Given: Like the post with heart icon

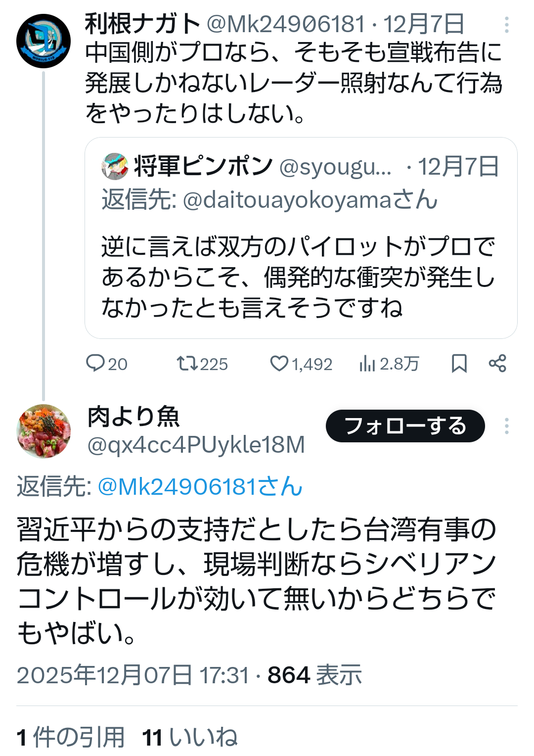Looking at the screenshot, I should (279, 364).
